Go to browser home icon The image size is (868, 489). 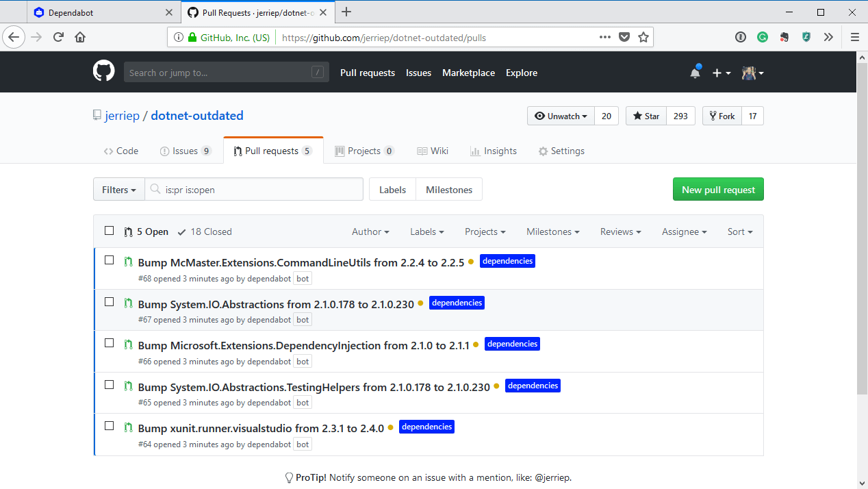coord(80,37)
